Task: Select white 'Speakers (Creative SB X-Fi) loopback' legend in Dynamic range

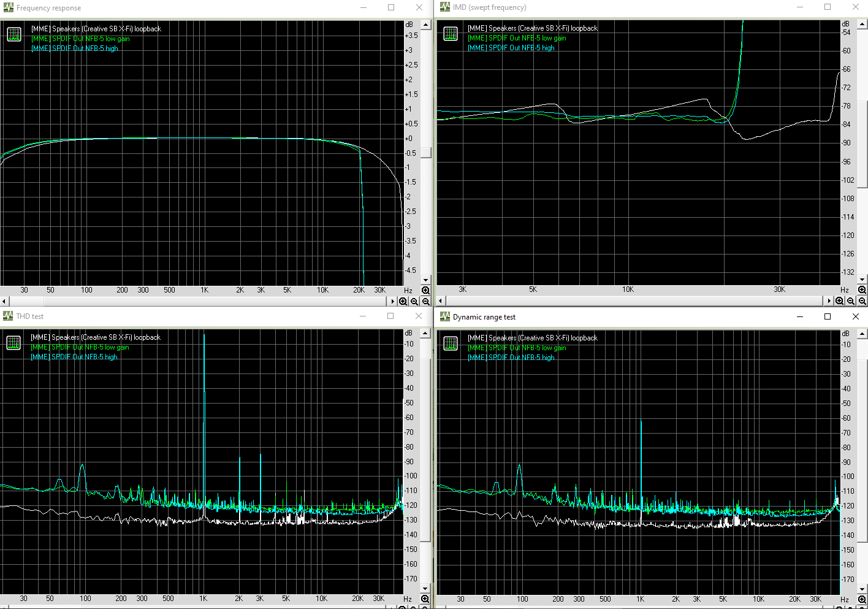Action: (x=533, y=338)
